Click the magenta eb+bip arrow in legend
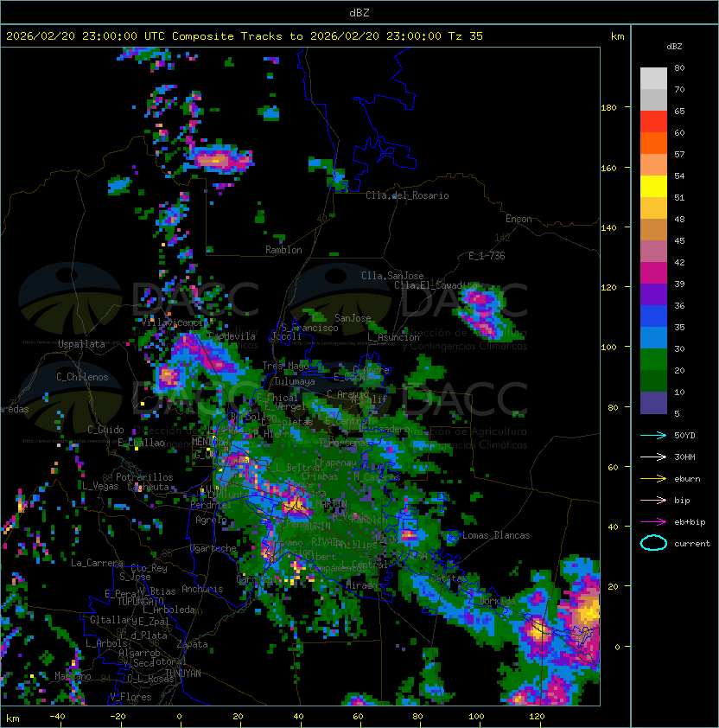This screenshot has width=719, height=728. (653, 522)
